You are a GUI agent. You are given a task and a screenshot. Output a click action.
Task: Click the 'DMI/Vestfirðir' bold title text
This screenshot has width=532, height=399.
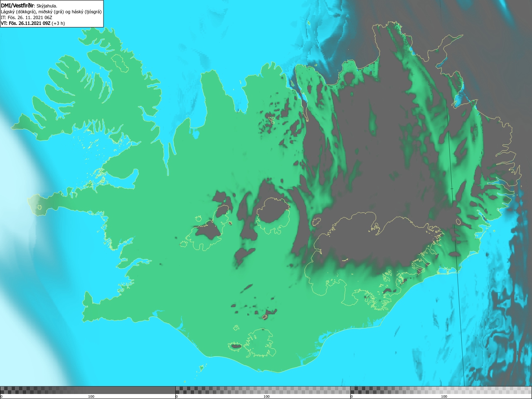[x=17, y=6]
